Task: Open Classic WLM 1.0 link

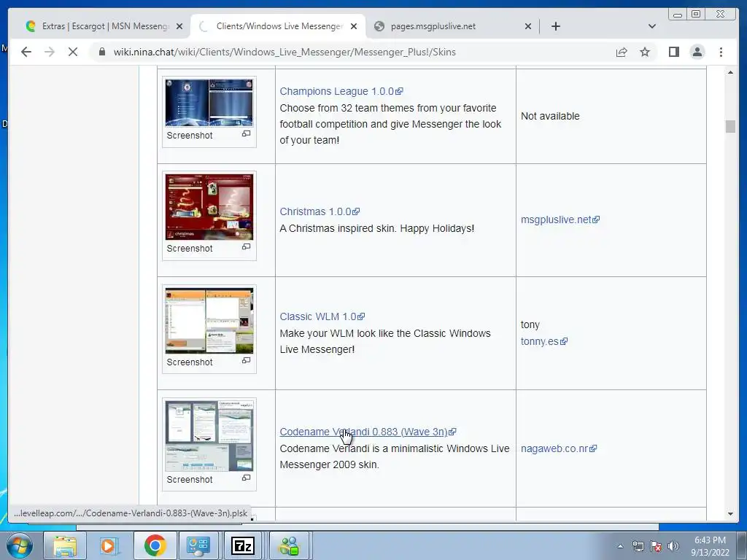Action: click(x=322, y=316)
